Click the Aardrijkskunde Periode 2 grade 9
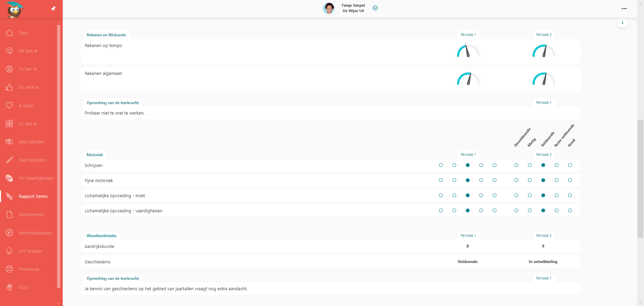The height and width of the screenshot is (306, 644). [543, 246]
